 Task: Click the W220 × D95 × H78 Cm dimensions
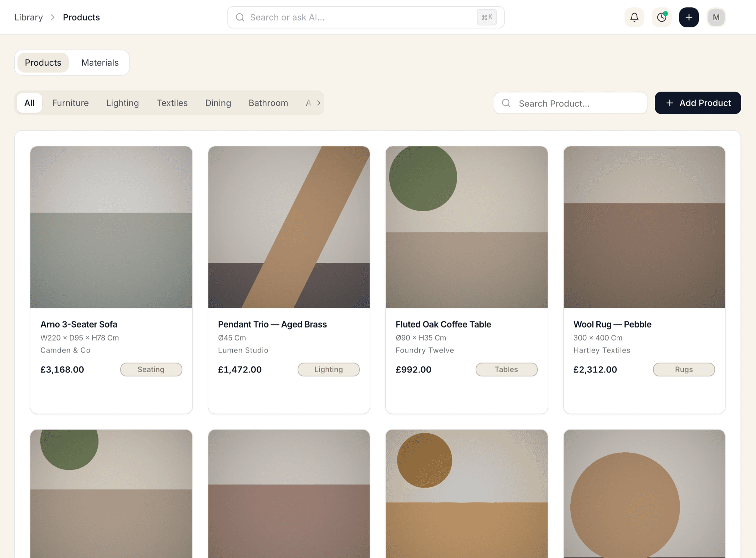coord(80,338)
